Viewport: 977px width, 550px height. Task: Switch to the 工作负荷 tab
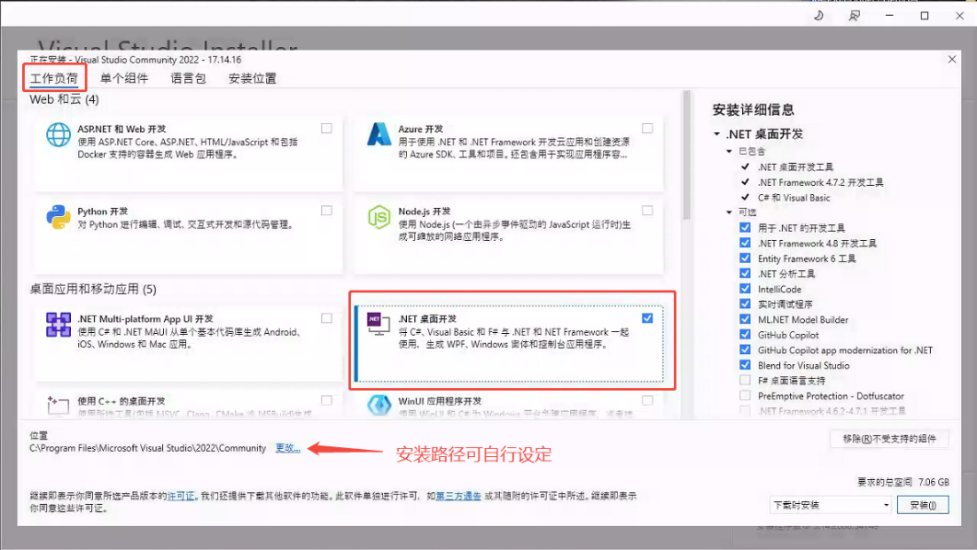pyautogui.click(x=54, y=78)
